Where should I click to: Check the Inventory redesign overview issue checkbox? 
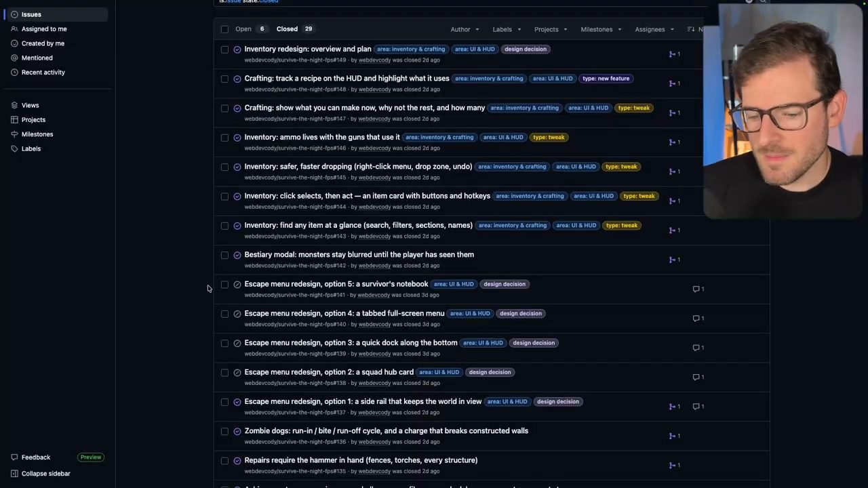(x=224, y=49)
